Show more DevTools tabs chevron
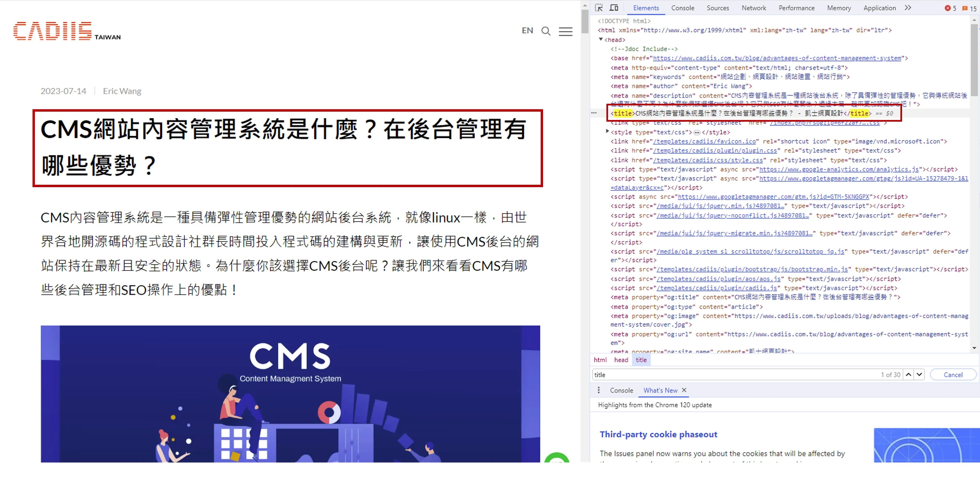980x484 pixels. pos(908,8)
